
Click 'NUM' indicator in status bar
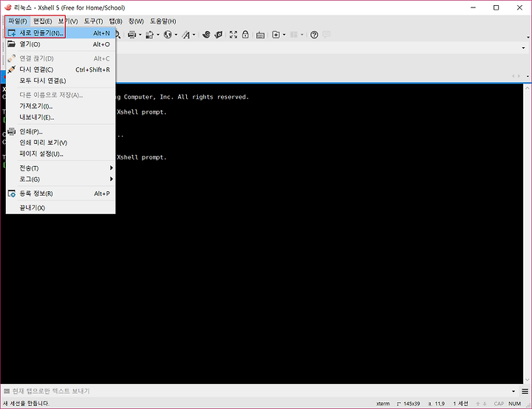coord(514,404)
